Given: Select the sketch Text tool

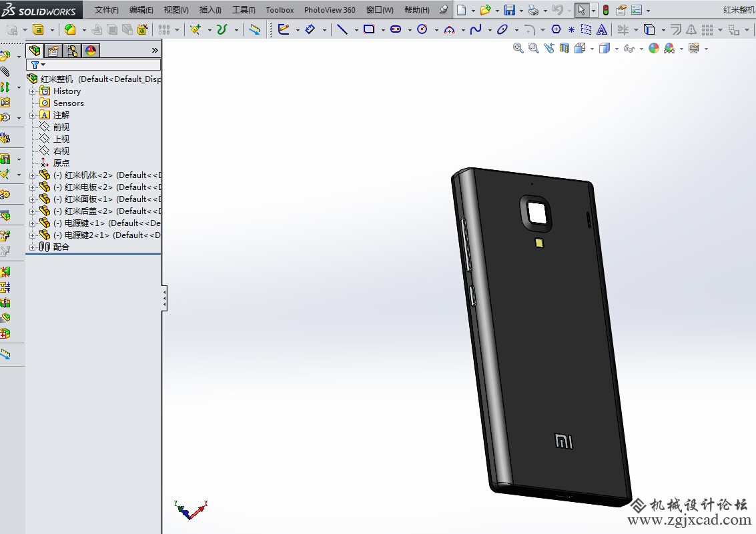Looking at the screenshot, I should (x=602, y=30).
